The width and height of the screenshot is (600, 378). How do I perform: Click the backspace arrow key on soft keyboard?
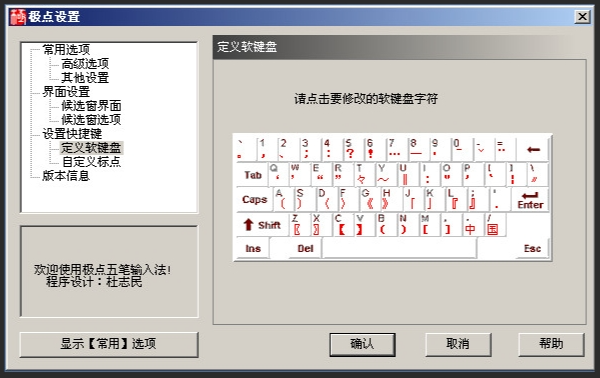533,149
